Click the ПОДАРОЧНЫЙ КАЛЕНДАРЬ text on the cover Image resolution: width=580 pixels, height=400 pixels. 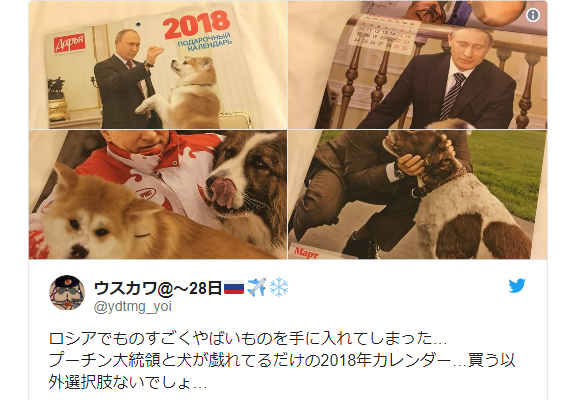click(x=205, y=43)
